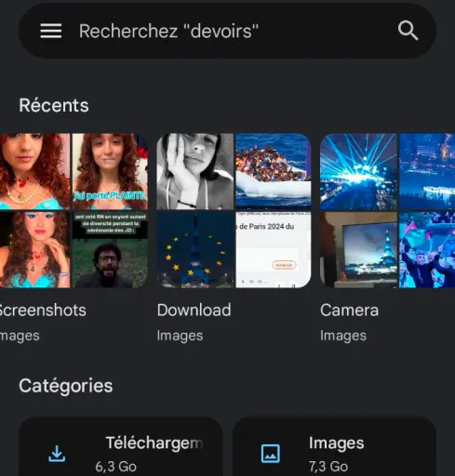Open the blue laser light show thumbnail
Image resolution: width=455 pixels, height=476 pixels.
click(358, 172)
